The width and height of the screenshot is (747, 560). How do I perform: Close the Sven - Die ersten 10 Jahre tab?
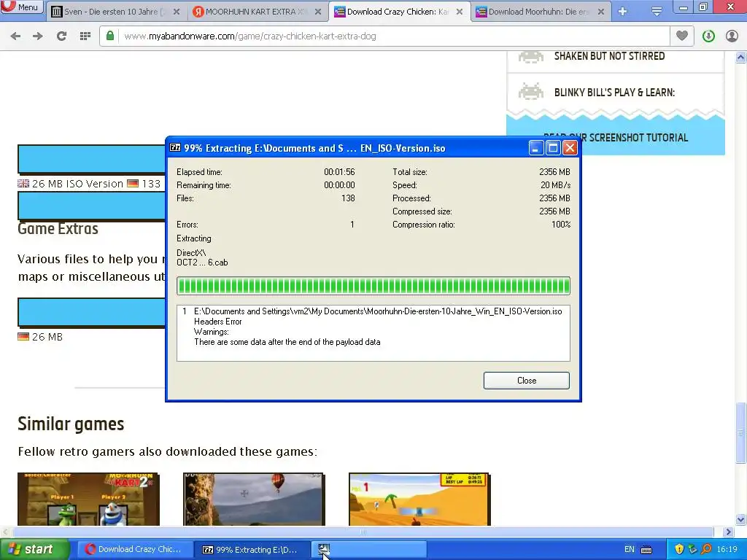(x=177, y=12)
